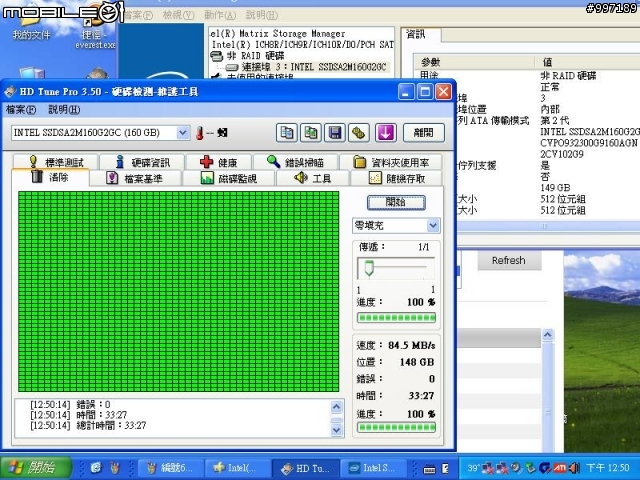
Task: Open the everest.exe shortcut desktop icon
Action: coord(95,29)
